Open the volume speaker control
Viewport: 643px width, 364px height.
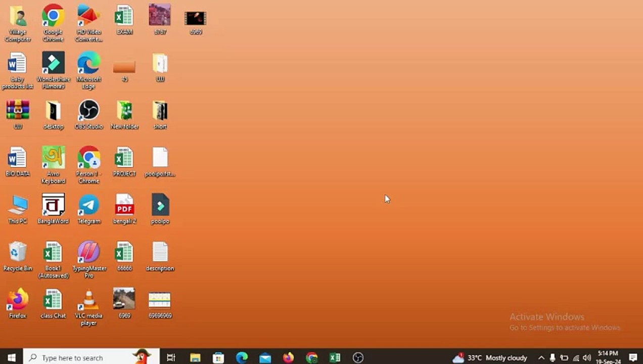pos(587,357)
